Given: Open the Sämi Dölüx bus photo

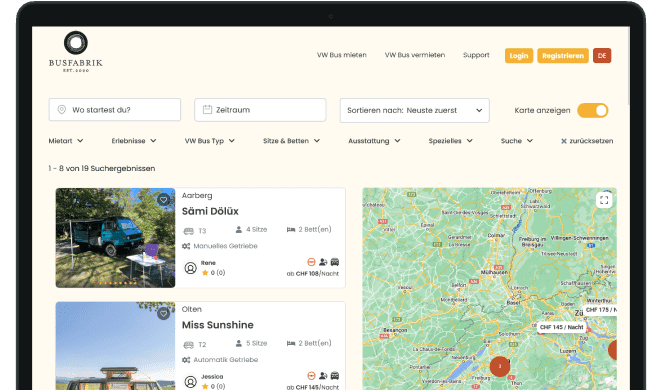Looking at the screenshot, I should (x=115, y=238).
